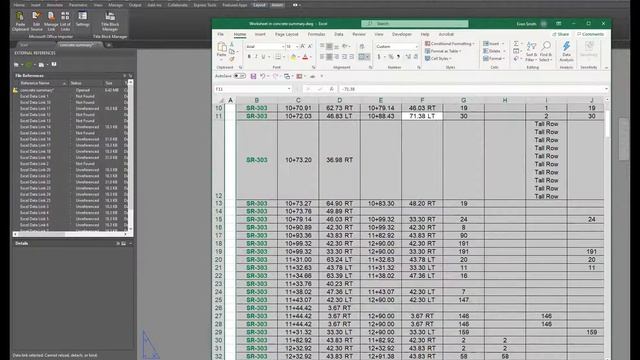The height and width of the screenshot is (360, 640).
Task: Click the Format Painter brush in Excel
Action: (232, 59)
